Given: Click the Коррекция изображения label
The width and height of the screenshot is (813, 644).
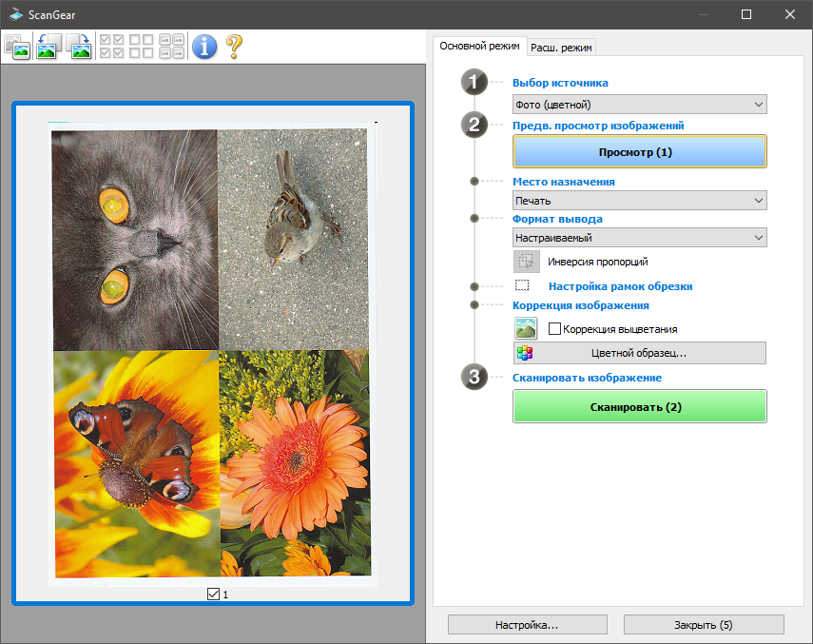Looking at the screenshot, I should 581,305.
